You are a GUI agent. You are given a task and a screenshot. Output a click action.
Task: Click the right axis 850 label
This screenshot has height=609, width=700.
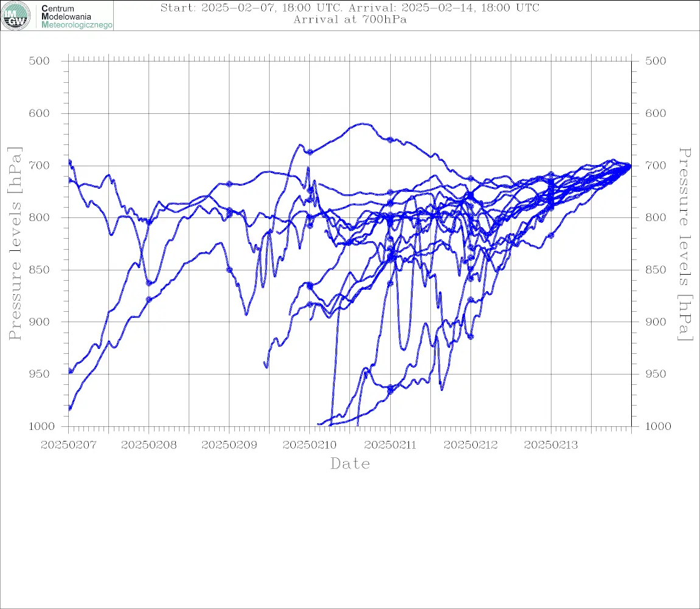pos(656,270)
